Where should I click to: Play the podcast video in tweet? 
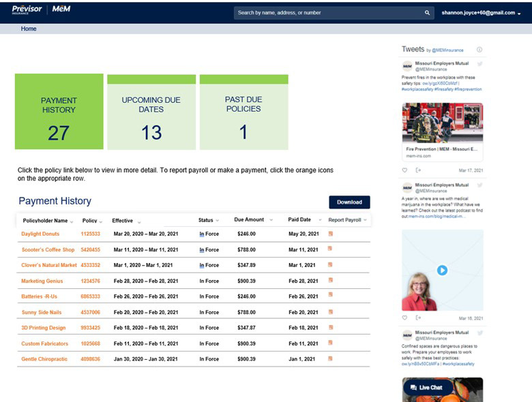442,270
